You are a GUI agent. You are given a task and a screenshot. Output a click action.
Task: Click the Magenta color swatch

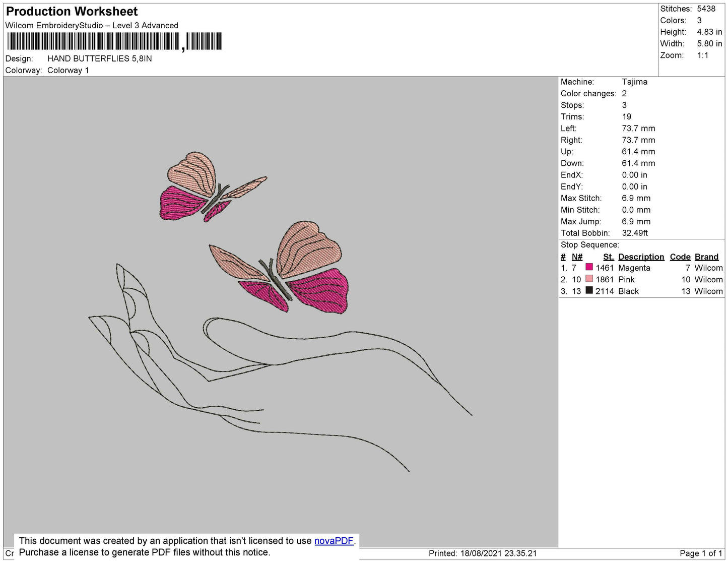point(589,267)
